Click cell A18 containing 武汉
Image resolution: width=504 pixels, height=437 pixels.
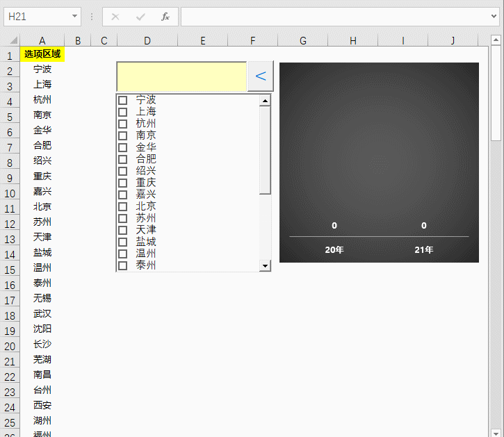pyautogui.click(x=42, y=313)
